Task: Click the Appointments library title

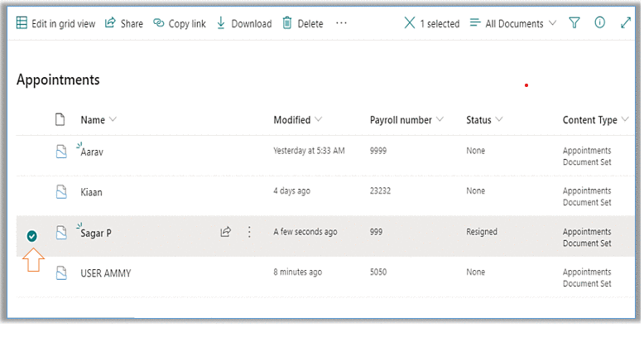Action: click(58, 80)
